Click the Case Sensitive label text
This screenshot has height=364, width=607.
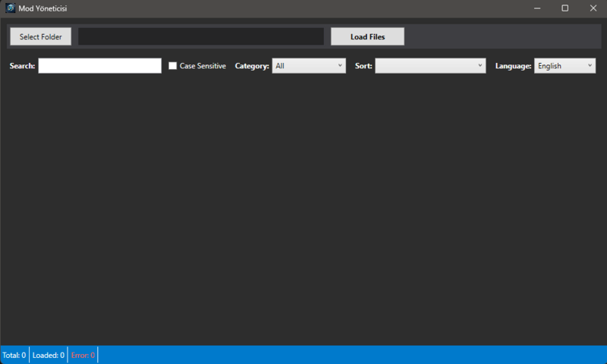click(x=203, y=66)
